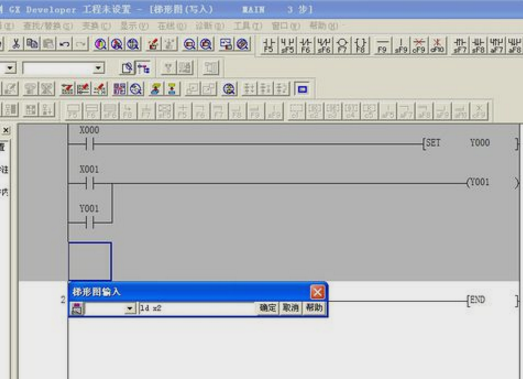Confirm the input with 确定 button
Screen dimensions: 523x379
point(268,308)
